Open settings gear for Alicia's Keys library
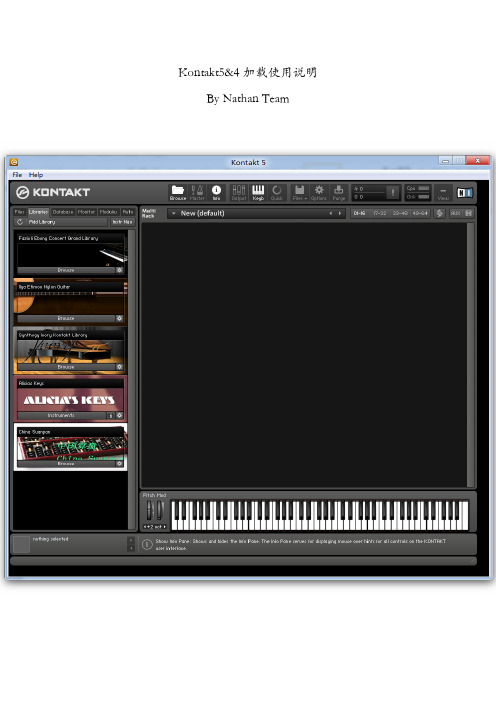This screenshot has height=702, width=496. (x=120, y=415)
